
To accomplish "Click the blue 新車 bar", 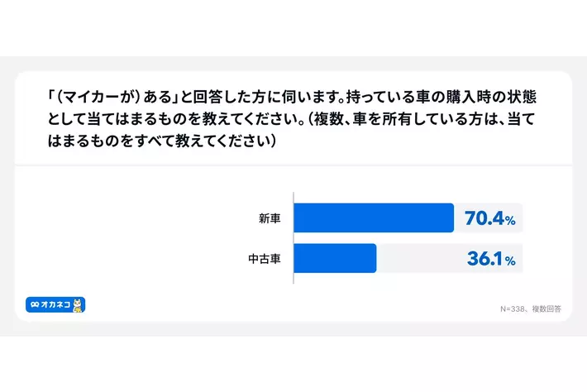I will 373,218.
